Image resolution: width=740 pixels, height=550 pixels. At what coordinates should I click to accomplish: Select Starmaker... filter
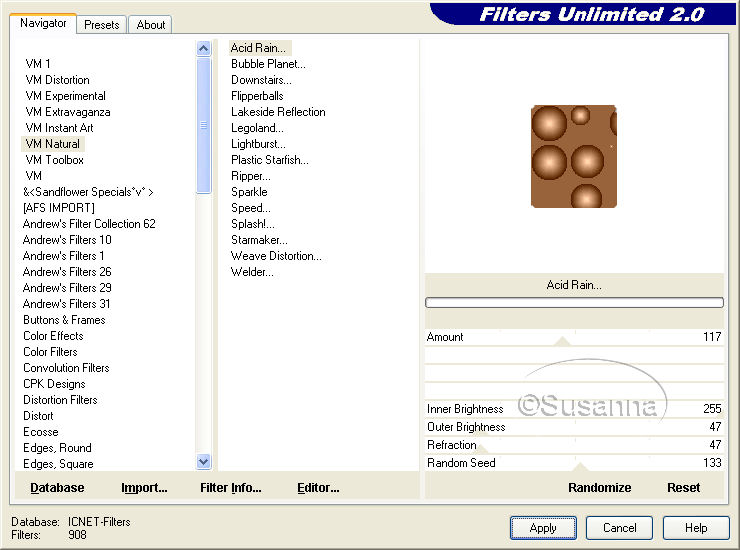[259, 240]
